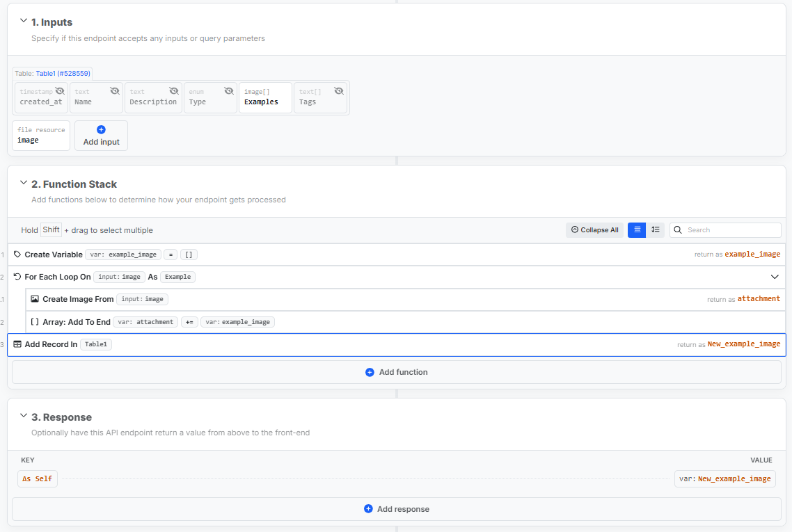Click the Create Variable tag icon
792x532 pixels.
click(17, 255)
